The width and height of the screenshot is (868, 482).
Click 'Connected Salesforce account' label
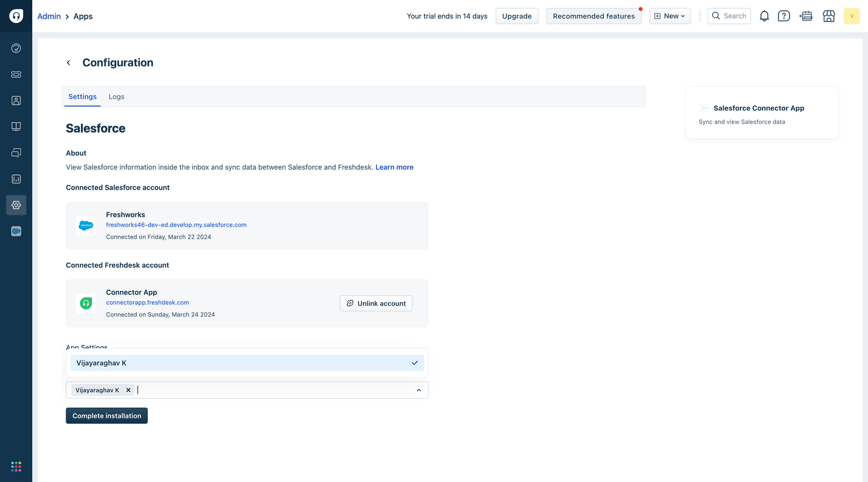[118, 188]
